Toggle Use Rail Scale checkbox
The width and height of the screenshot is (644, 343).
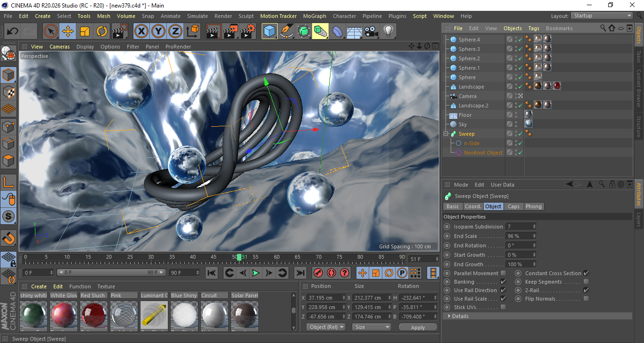click(x=503, y=299)
